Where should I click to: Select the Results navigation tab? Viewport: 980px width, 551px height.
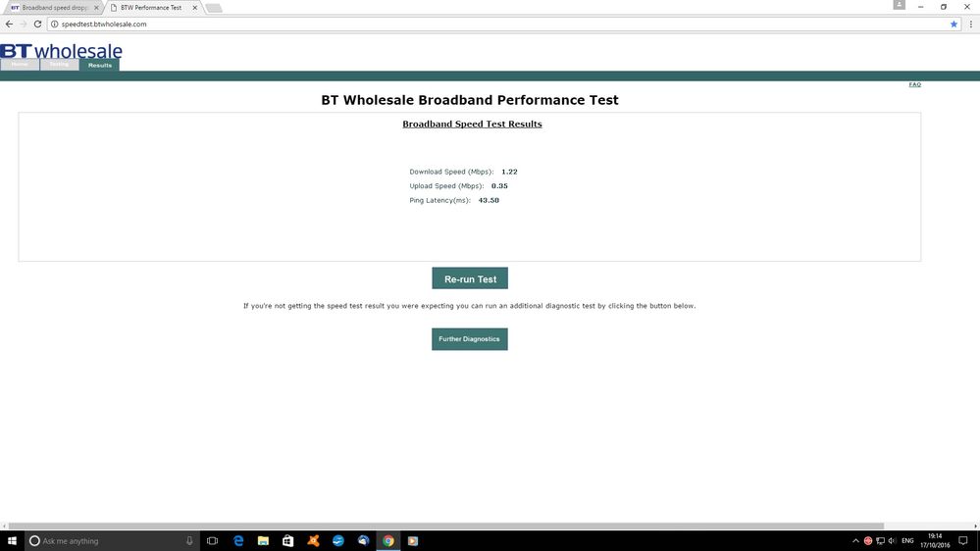[x=99, y=65]
